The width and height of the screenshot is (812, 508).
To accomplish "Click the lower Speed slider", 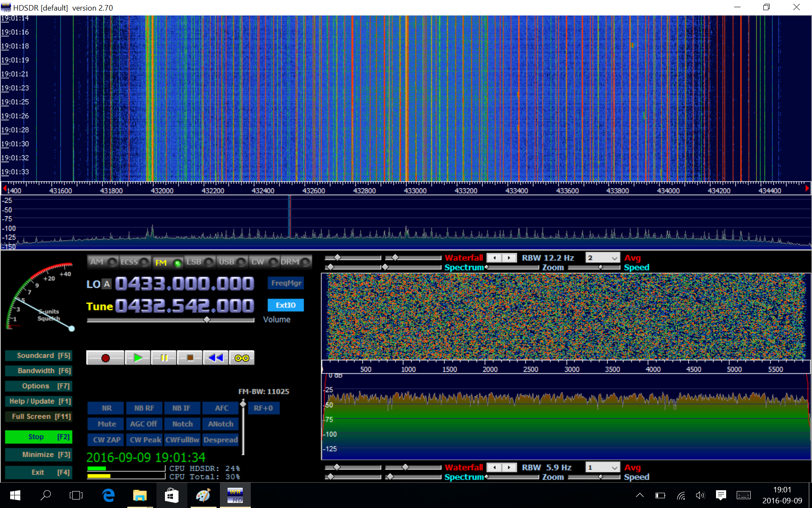I will point(594,477).
